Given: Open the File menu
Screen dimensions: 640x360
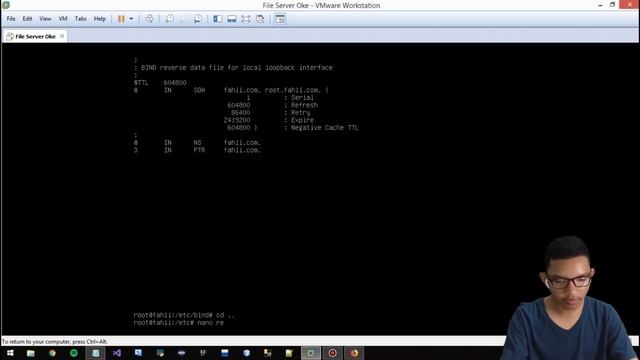Looking at the screenshot, I should pyautogui.click(x=11, y=19).
